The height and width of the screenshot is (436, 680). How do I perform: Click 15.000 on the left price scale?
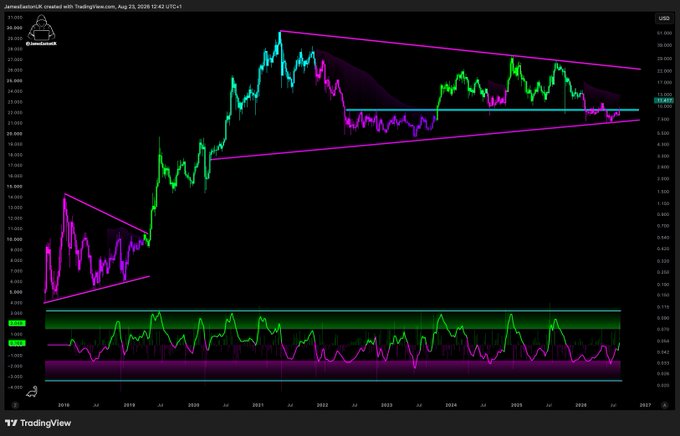[15, 187]
